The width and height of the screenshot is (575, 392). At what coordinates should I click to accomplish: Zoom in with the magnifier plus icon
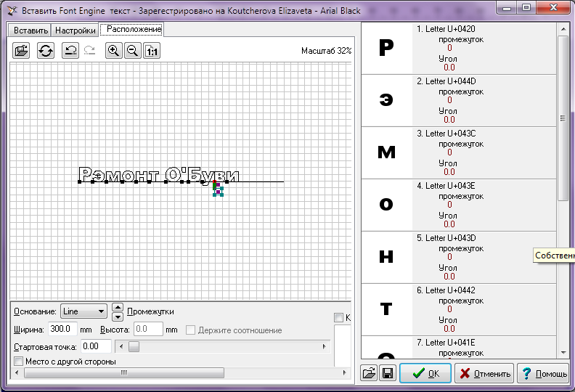[113, 50]
